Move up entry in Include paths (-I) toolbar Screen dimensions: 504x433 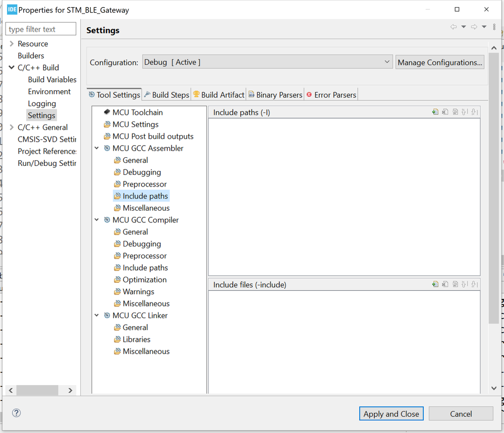[x=465, y=112]
